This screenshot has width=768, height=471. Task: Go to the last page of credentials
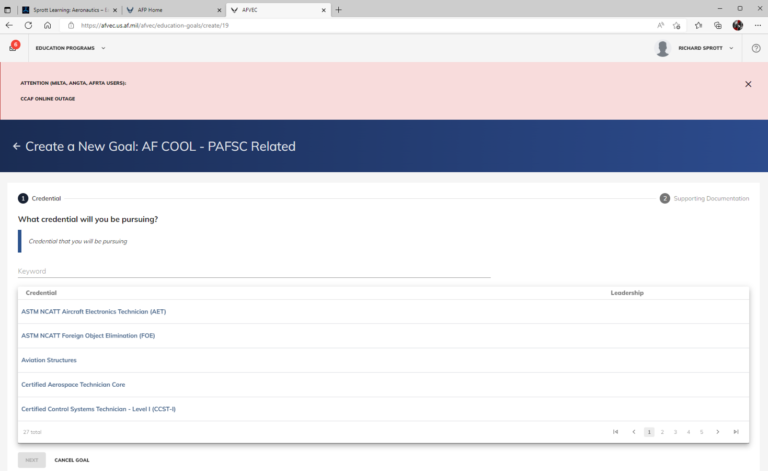736,432
